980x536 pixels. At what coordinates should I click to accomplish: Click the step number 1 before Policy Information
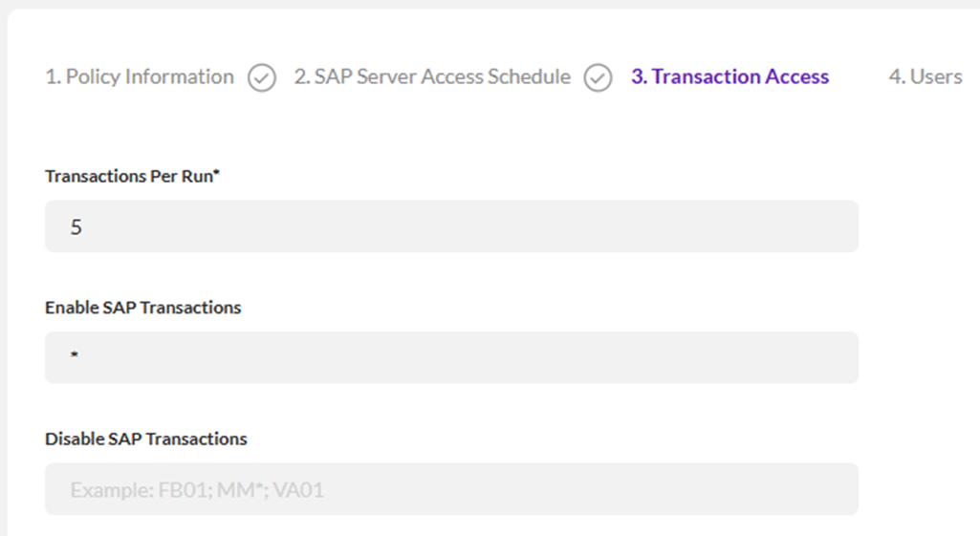[x=52, y=76]
